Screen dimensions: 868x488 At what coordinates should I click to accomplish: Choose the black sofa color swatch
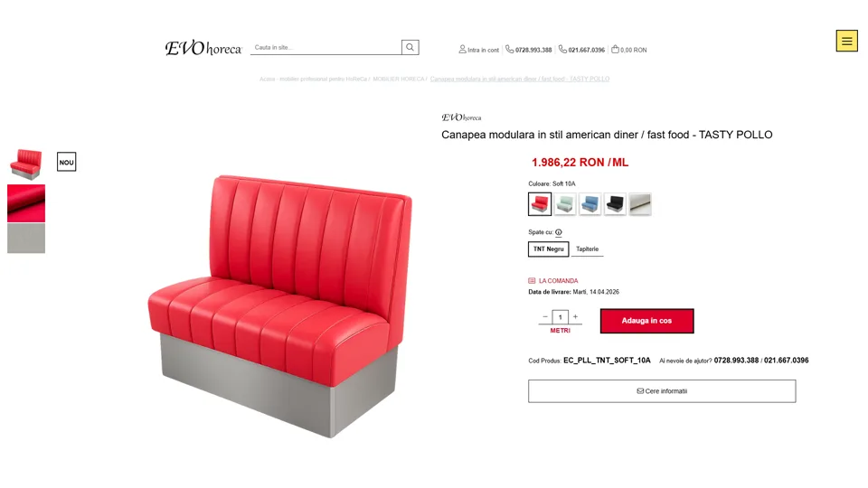pos(615,204)
